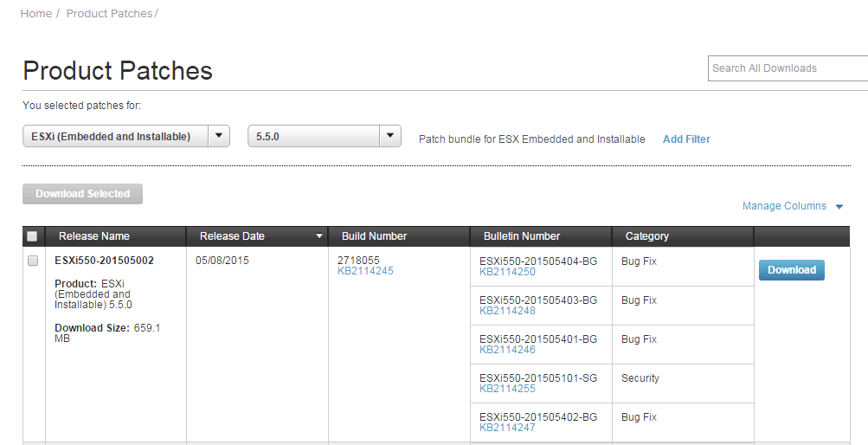Toggle the select-all checkbox in table header
This screenshot has height=445, width=868.
tap(32, 236)
